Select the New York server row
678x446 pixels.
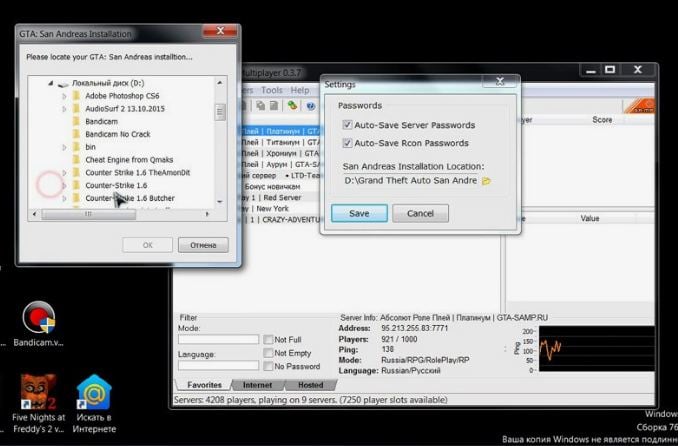(x=280, y=209)
